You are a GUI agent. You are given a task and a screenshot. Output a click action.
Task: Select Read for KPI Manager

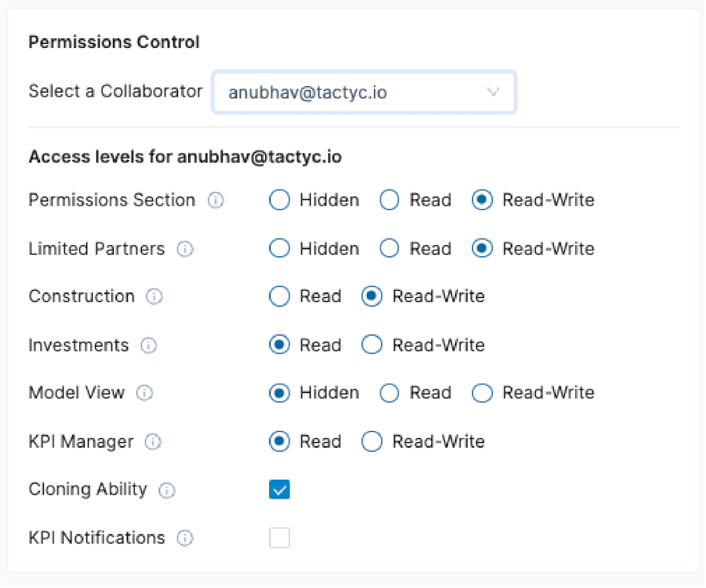(x=279, y=441)
